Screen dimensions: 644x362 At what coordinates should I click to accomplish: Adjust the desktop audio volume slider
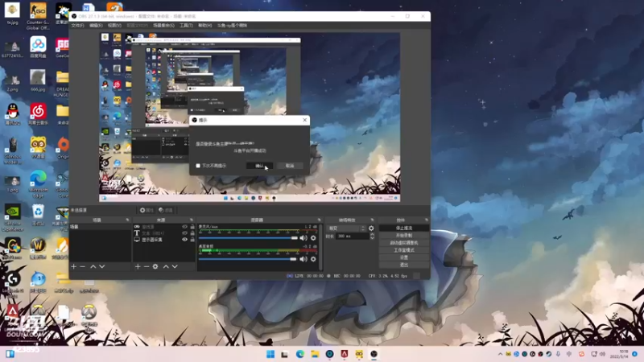(x=248, y=259)
